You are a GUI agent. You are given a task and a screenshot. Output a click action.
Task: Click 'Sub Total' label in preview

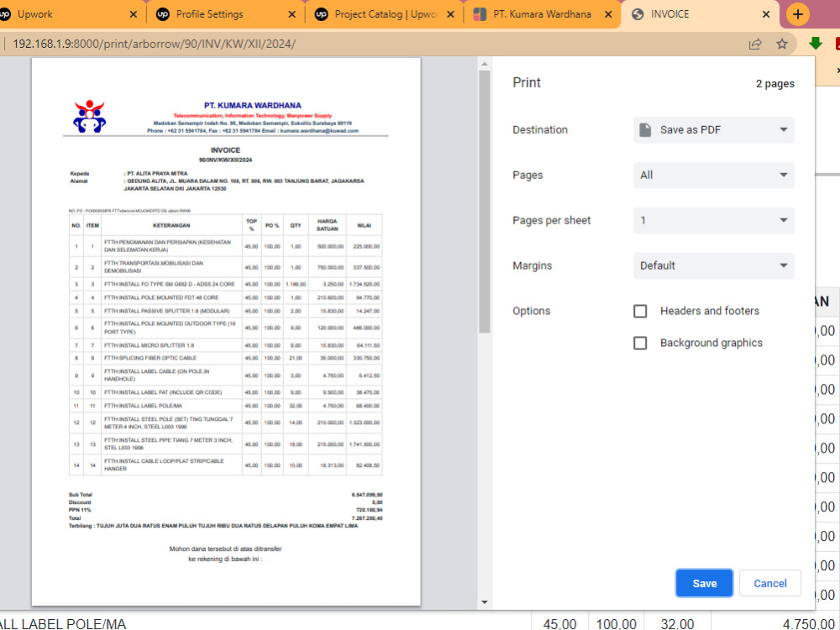click(x=81, y=495)
